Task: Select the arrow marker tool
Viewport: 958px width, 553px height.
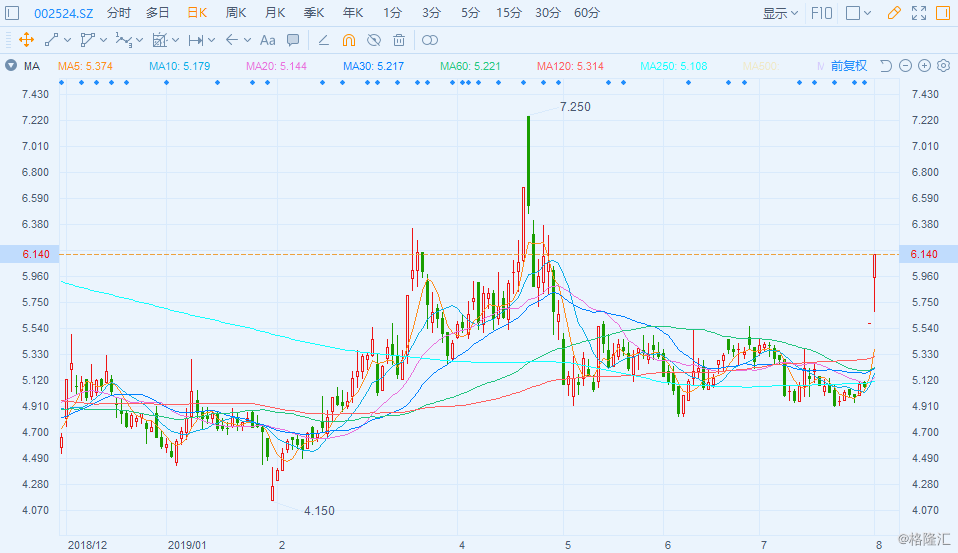Action: tap(232, 40)
